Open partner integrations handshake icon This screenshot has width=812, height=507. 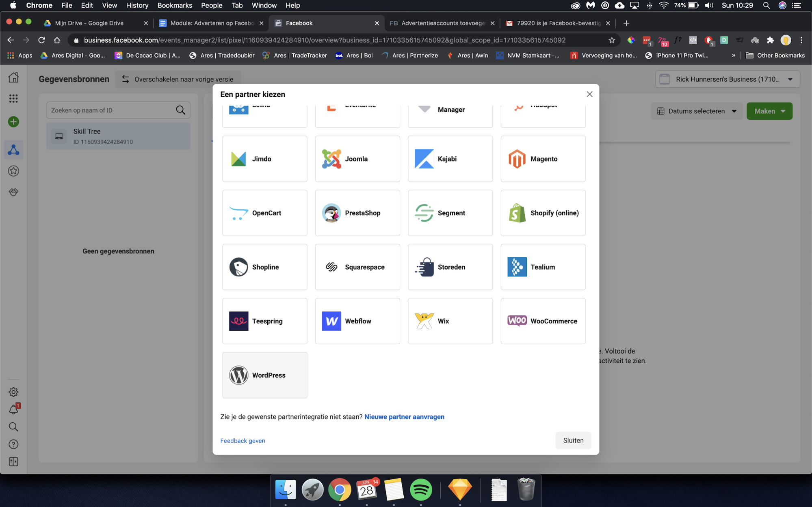[13, 192]
